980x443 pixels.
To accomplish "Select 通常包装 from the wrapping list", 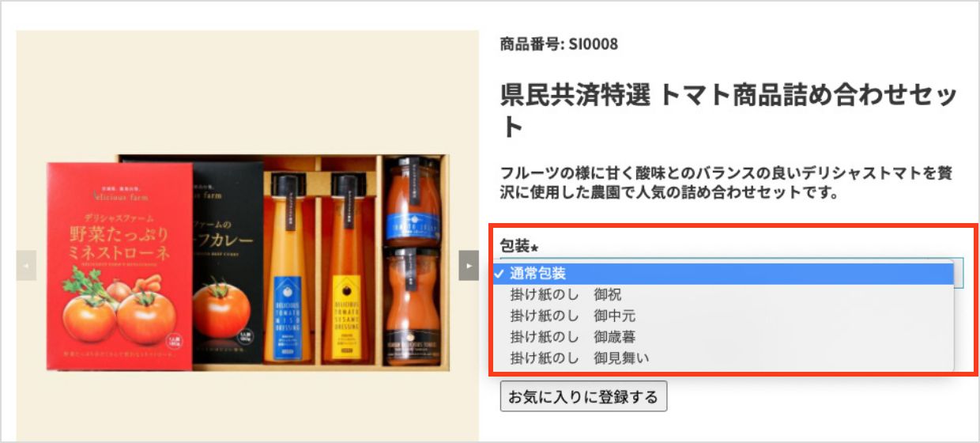I will click(723, 274).
